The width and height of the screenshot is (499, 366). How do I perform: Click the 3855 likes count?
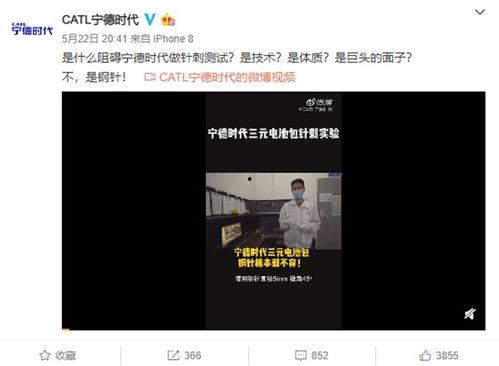click(447, 355)
